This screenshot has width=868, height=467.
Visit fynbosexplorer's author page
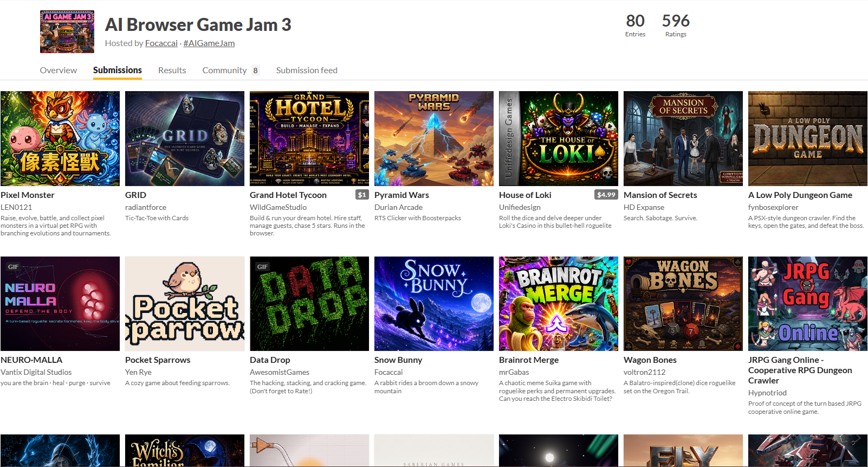[774, 207]
